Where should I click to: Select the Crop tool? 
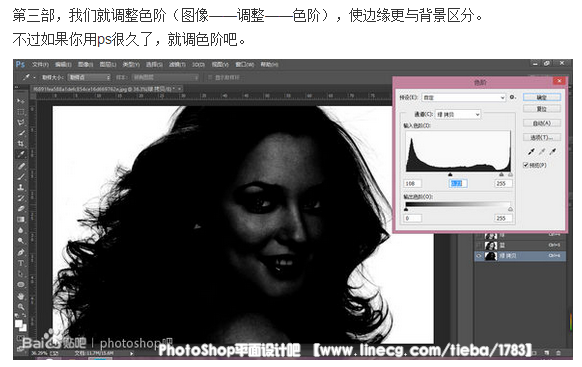21,144
